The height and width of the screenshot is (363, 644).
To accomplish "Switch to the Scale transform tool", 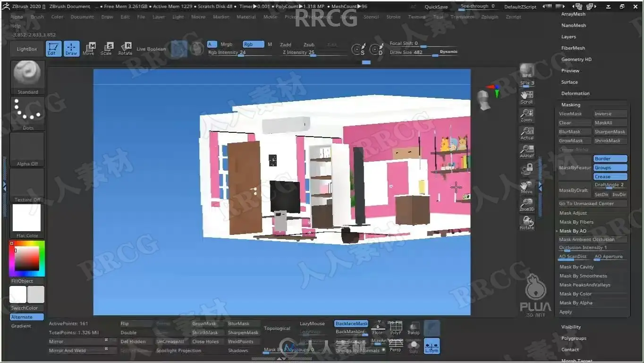I will (107, 49).
